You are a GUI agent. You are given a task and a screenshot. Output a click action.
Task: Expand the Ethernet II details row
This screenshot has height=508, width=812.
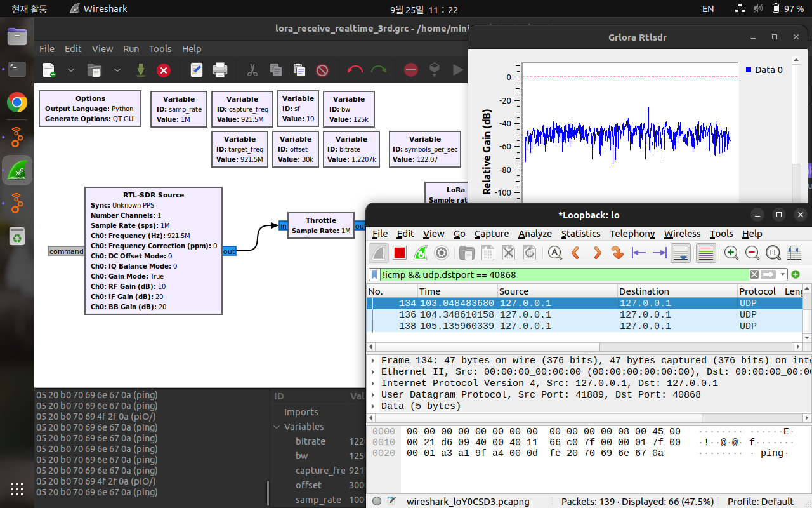point(373,371)
